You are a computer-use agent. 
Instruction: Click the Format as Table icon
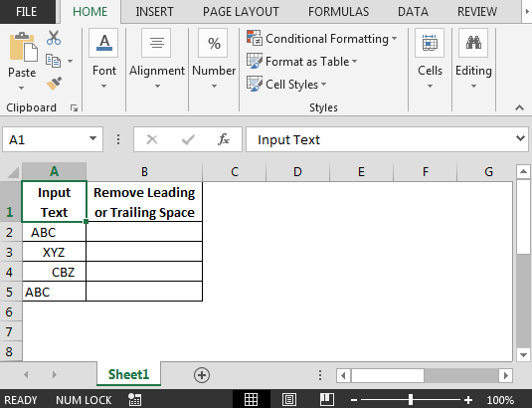[255, 61]
